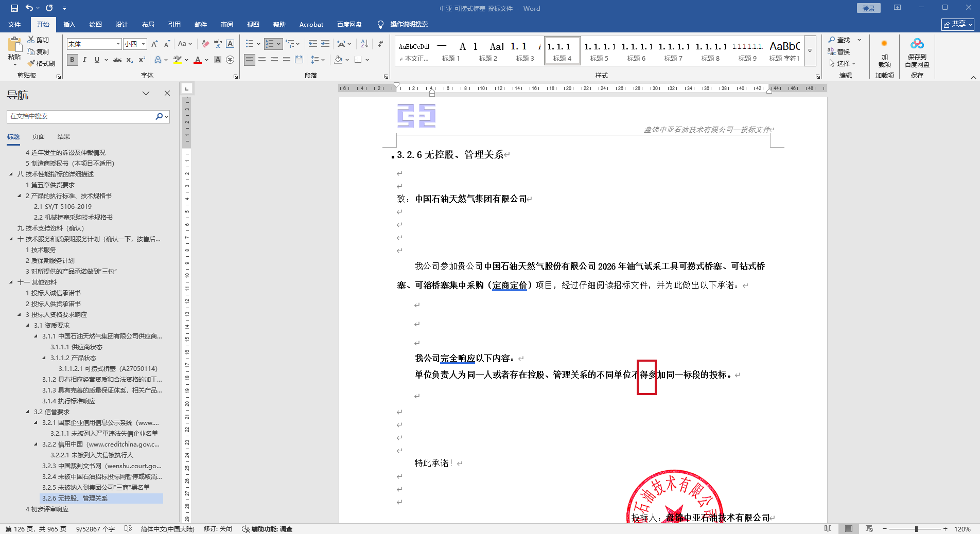This screenshot has height=534, width=980.
Task: Apply distributed alignment to paragraph
Action: tap(299, 60)
